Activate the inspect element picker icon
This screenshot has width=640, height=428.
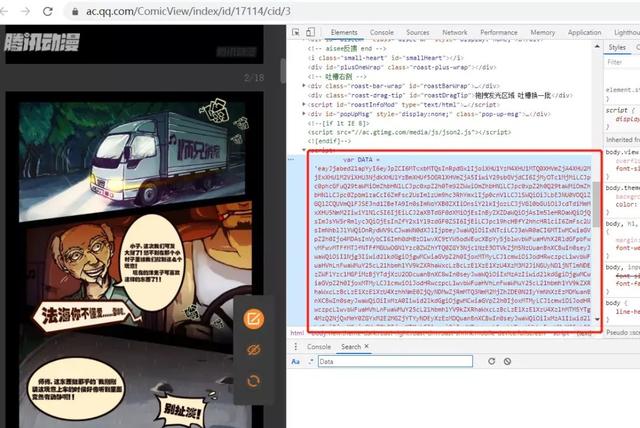[x=296, y=32]
